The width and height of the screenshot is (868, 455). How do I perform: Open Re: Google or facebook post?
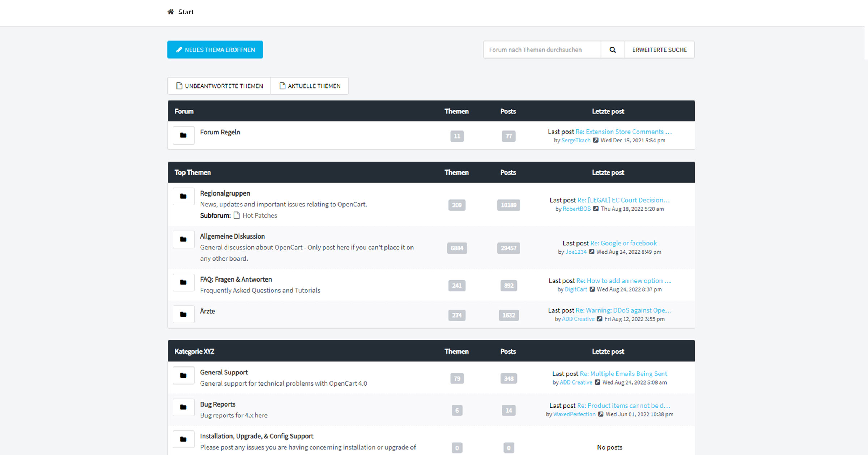[x=623, y=243]
